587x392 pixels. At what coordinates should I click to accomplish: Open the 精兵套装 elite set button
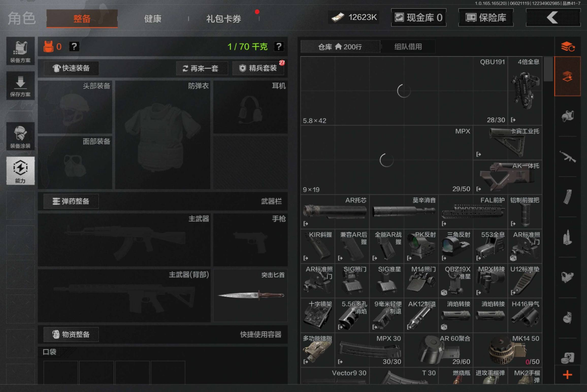pyautogui.click(x=258, y=68)
